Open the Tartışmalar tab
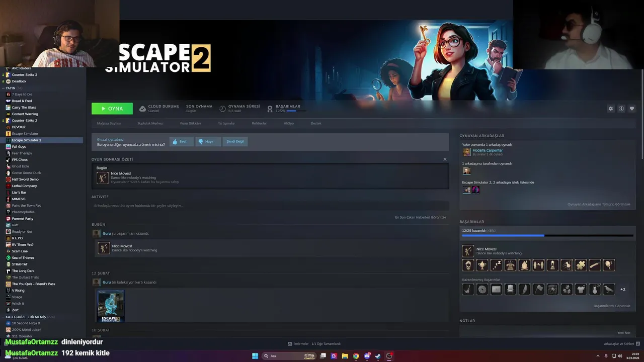Viewport: 644px width, 362px height. (226, 123)
